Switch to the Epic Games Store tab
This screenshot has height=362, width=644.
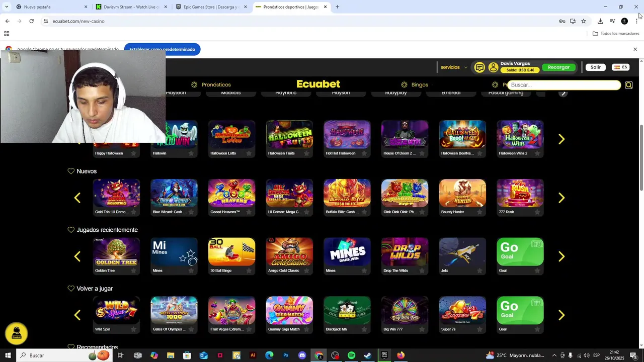click(211, 7)
